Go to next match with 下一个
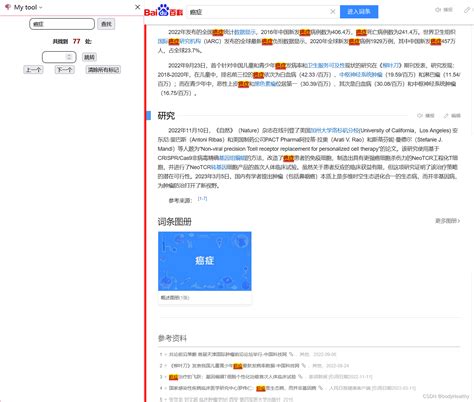Image resolution: width=474 pixels, height=402 pixels. 65,70
